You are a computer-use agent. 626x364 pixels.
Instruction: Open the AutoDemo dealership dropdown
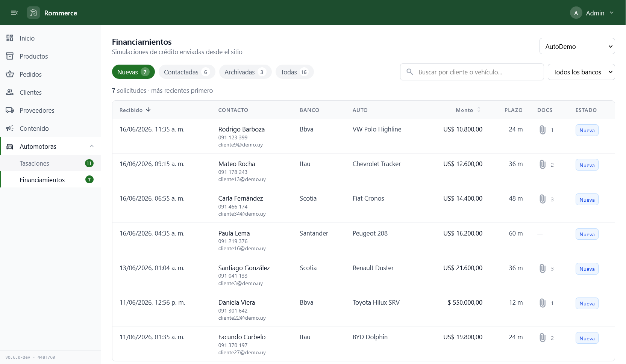tap(577, 46)
